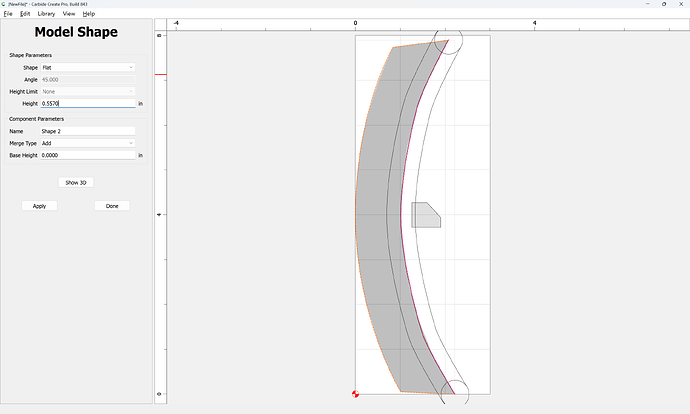The image size is (690, 414).
Task: Click the Apply button
Action: [x=40, y=206]
